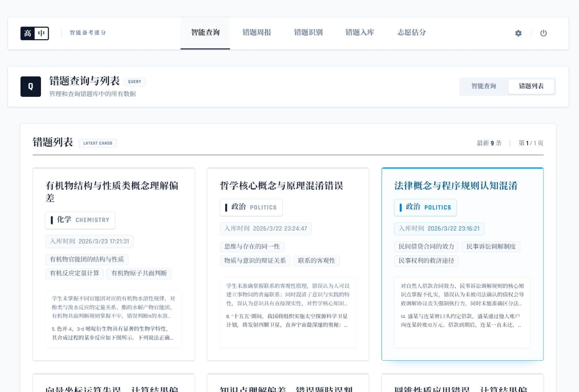Select the 有机物原子共面判断 knowledge tag
579x392 pixels.
139,274
